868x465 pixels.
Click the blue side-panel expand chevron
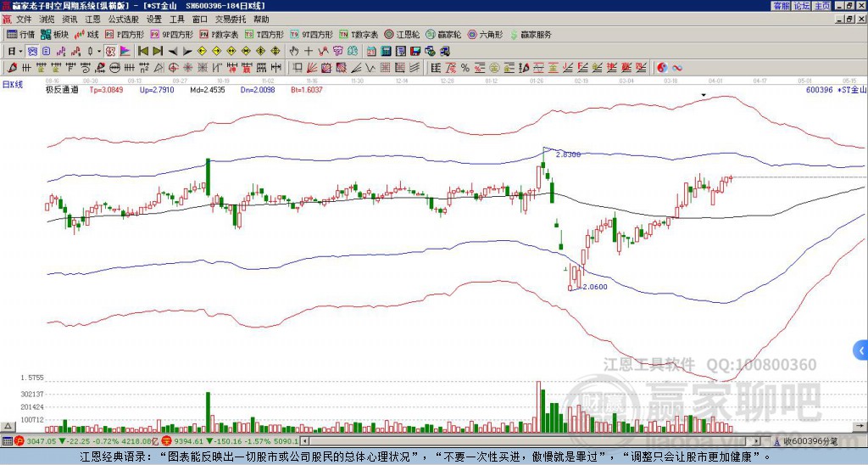click(x=861, y=350)
